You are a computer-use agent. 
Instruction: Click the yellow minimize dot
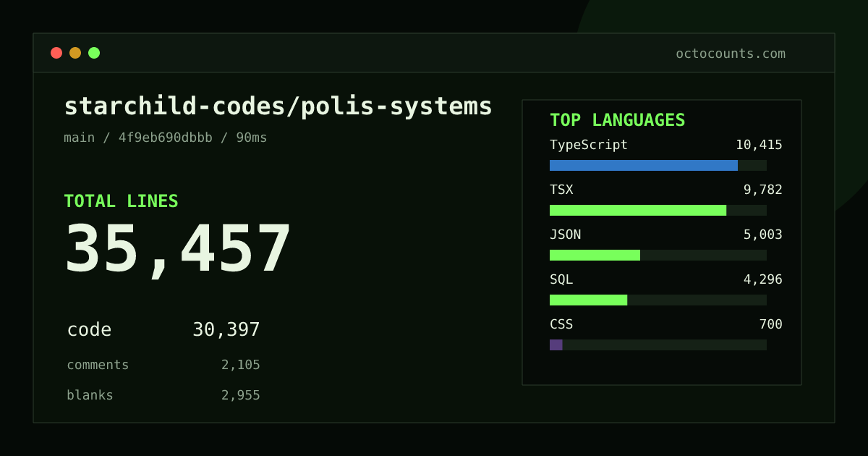tap(75, 53)
